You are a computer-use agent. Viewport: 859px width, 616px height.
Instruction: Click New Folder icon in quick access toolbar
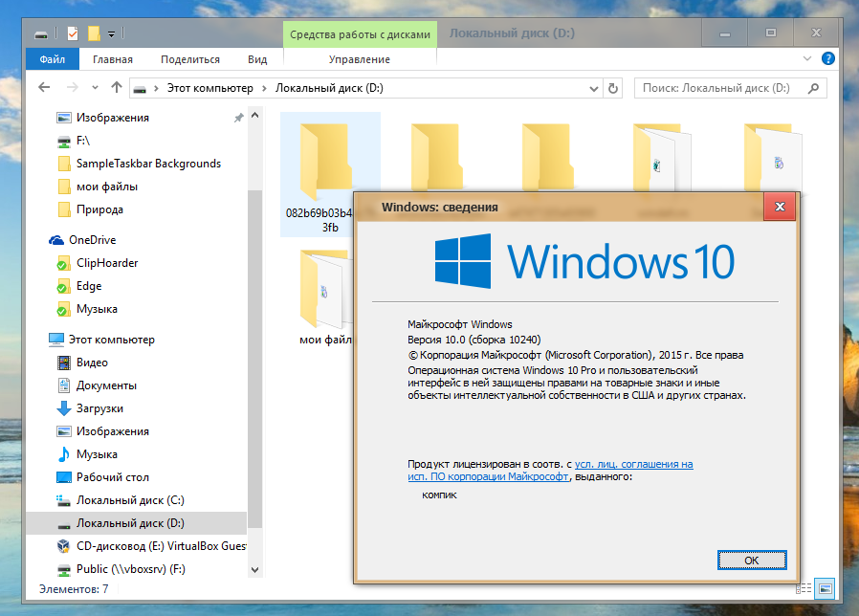(x=94, y=34)
